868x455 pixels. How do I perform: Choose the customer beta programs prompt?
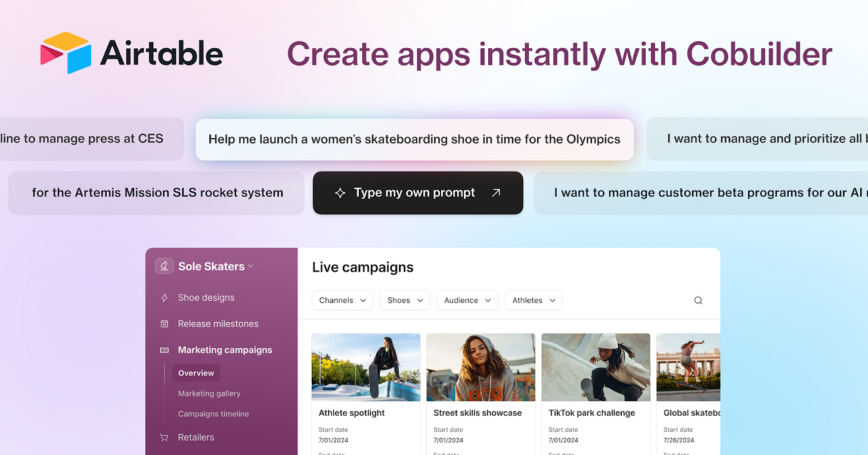[700, 193]
